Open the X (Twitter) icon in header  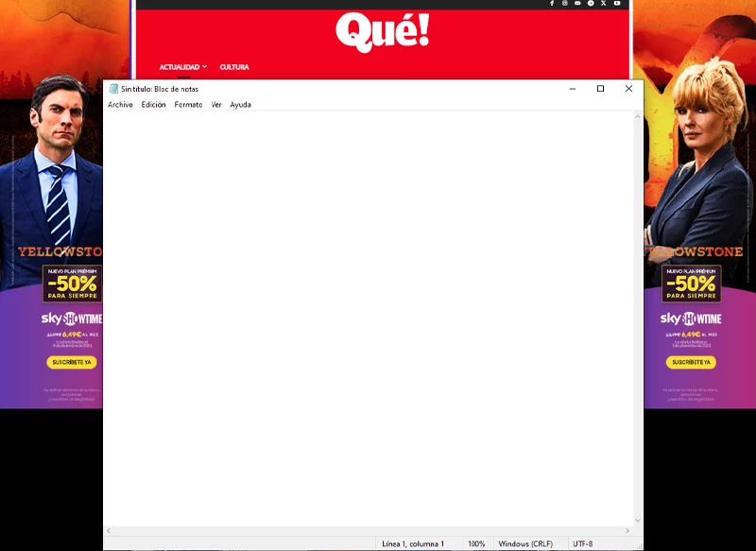(x=604, y=4)
